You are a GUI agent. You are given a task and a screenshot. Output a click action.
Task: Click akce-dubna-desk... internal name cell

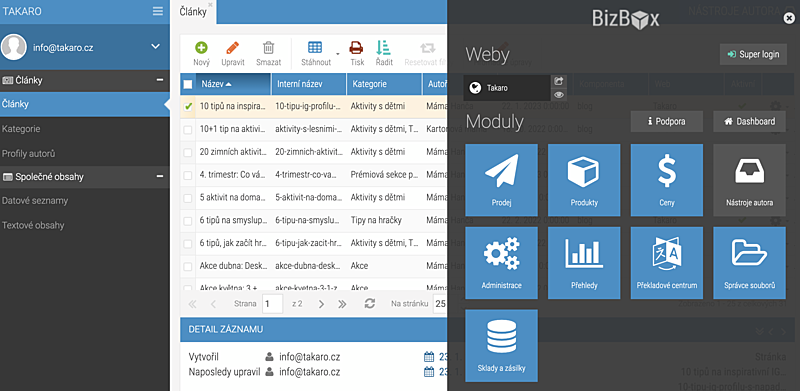[x=309, y=266]
